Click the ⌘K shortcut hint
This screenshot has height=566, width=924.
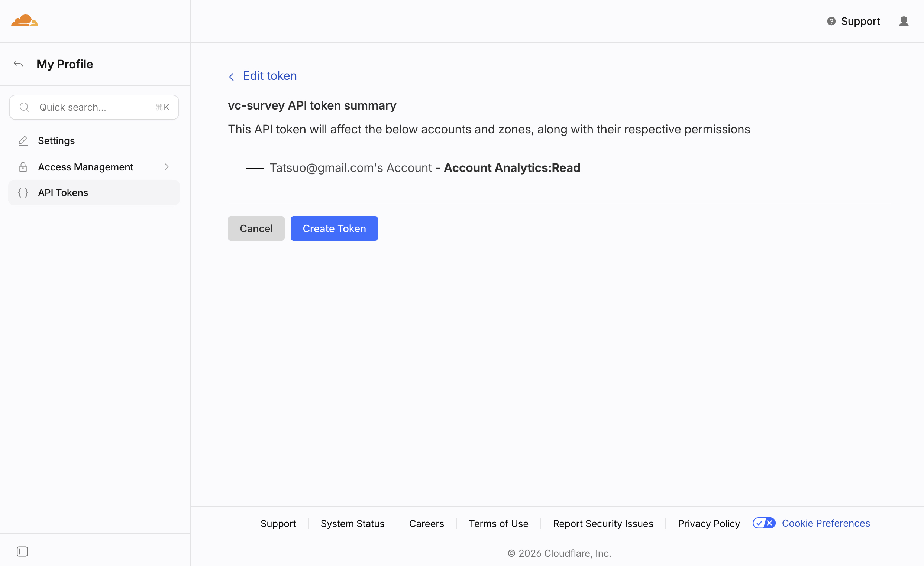162,107
